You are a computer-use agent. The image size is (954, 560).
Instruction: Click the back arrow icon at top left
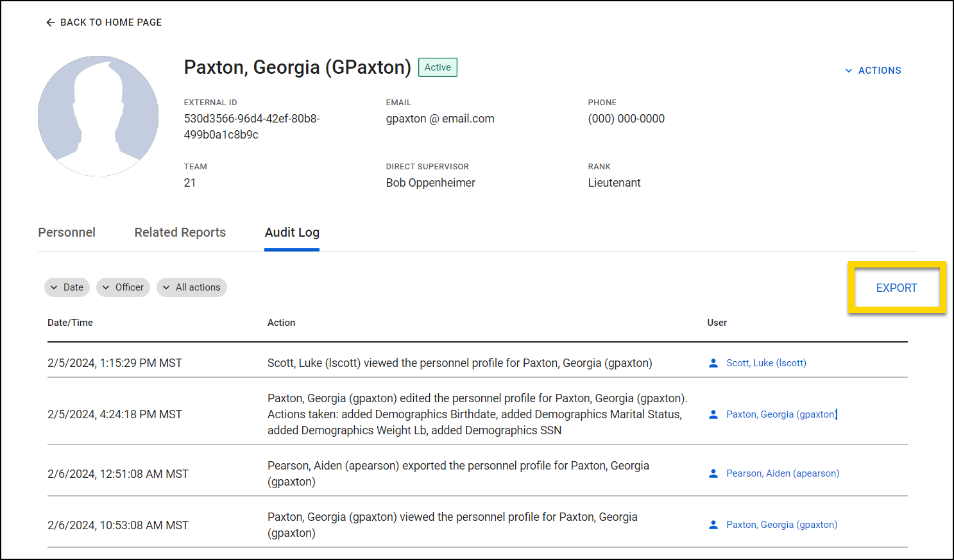[x=51, y=22]
